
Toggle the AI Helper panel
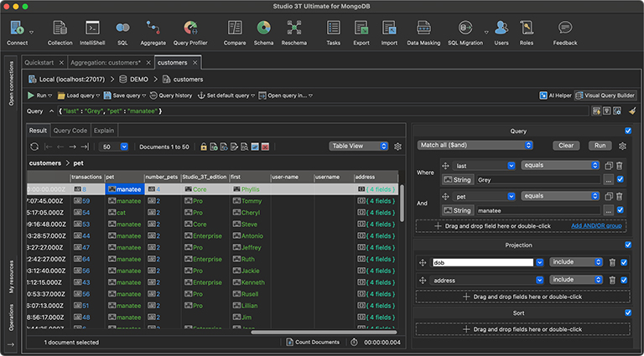tap(556, 95)
